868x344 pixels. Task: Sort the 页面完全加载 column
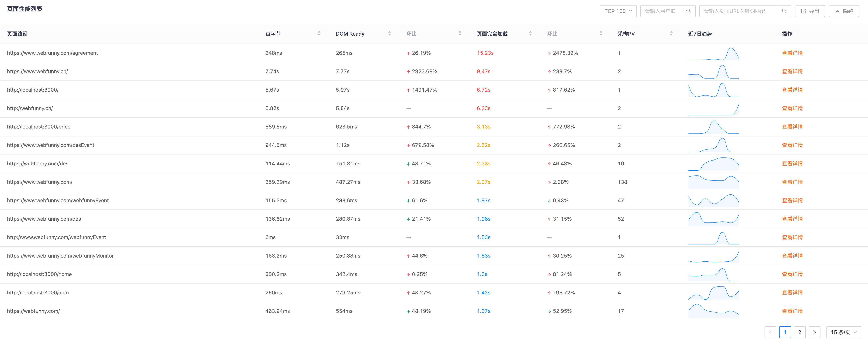pos(530,33)
